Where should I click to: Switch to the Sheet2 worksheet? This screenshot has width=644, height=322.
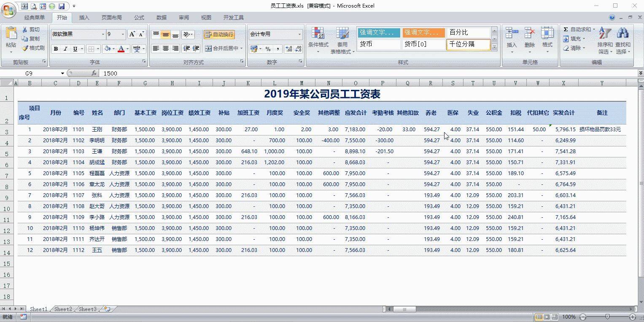(63, 309)
